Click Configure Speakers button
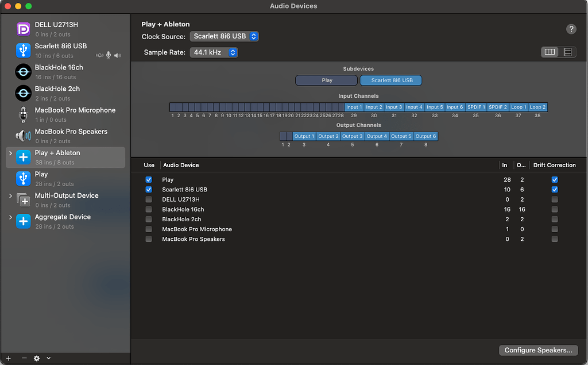The height and width of the screenshot is (365, 588). point(538,351)
